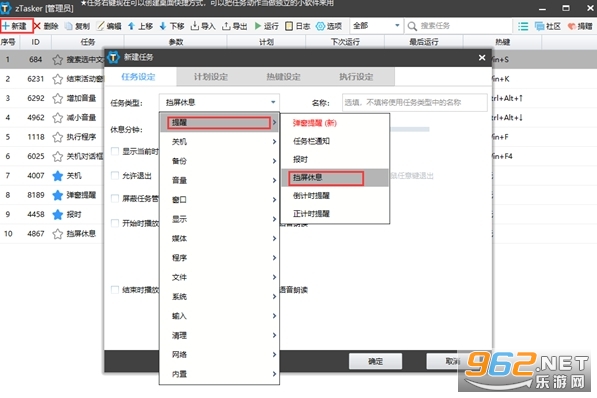Open the 任务类型 combo box
Viewport: 597px width, 398px height.
click(219, 102)
